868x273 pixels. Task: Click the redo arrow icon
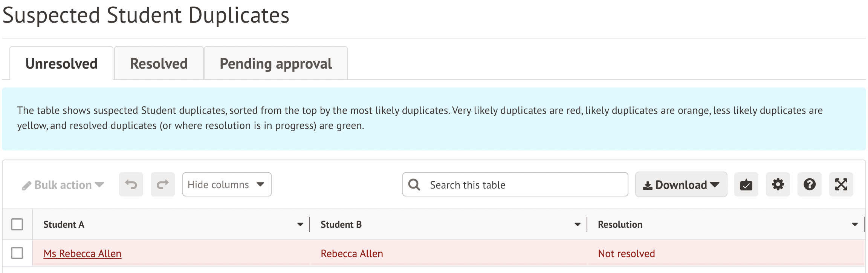click(x=163, y=184)
